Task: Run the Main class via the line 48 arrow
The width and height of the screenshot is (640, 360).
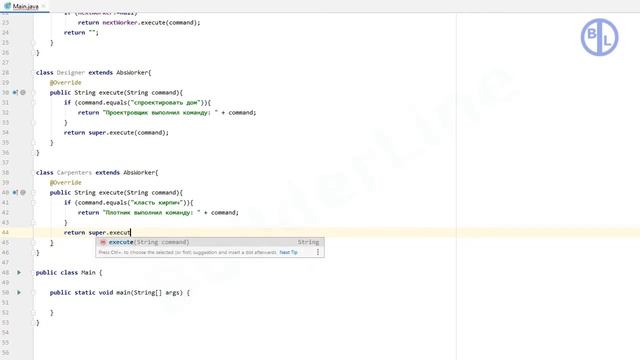Action: click(x=19, y=272)
